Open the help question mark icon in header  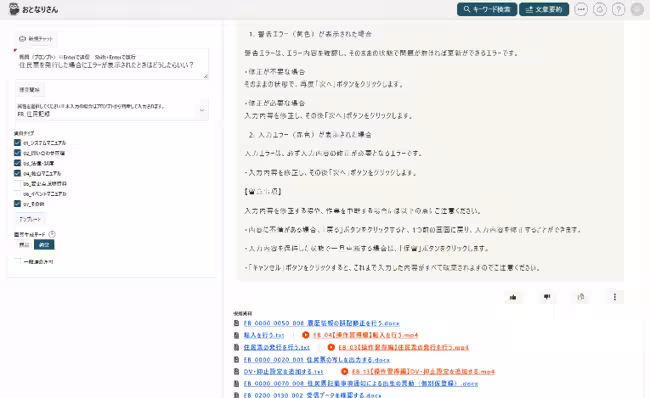618,9
